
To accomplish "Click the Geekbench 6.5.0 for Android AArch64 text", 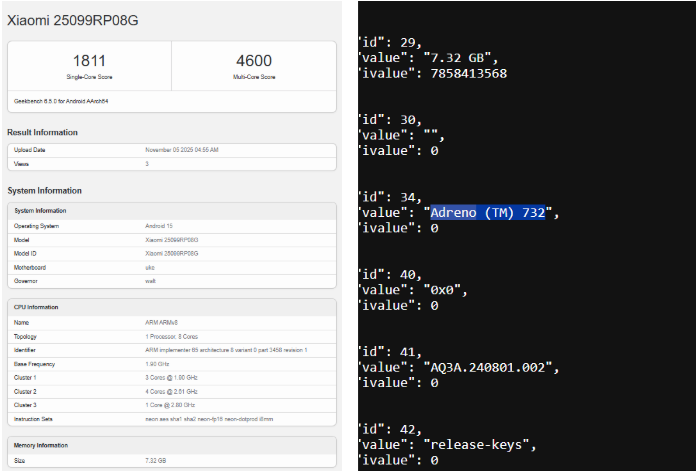I will click(x=58, y=101).
